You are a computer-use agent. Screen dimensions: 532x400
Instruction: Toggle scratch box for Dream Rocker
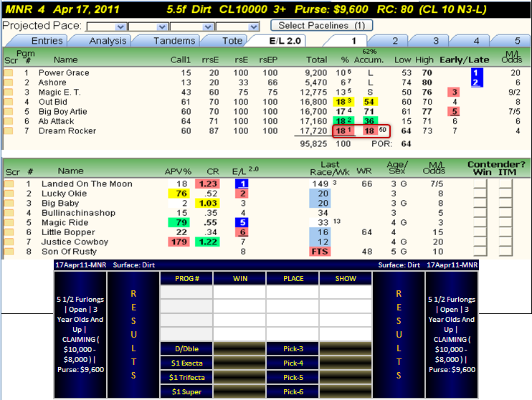(x=9, y=131)
